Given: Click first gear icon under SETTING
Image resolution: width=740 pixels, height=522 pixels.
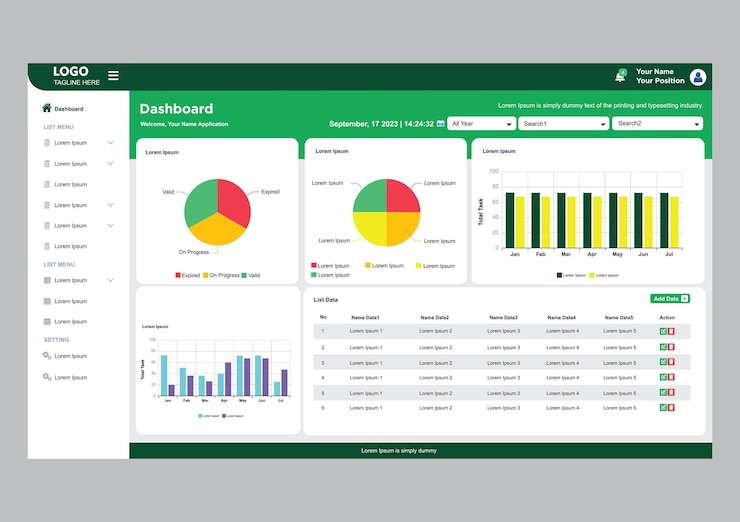Looking at the screenshot, I should pos(47,355).
